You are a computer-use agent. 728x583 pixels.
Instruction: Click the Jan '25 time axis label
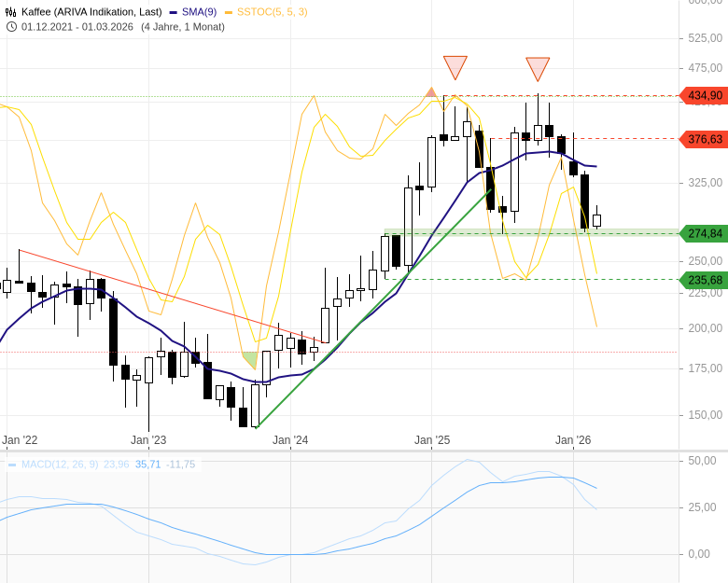tap(432, 439)
